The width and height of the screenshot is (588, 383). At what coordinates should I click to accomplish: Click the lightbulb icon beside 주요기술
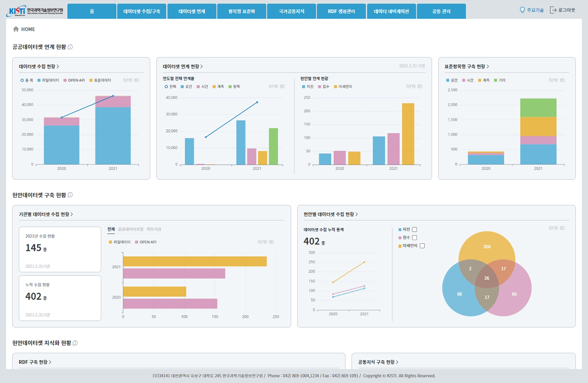pos(522,10)
